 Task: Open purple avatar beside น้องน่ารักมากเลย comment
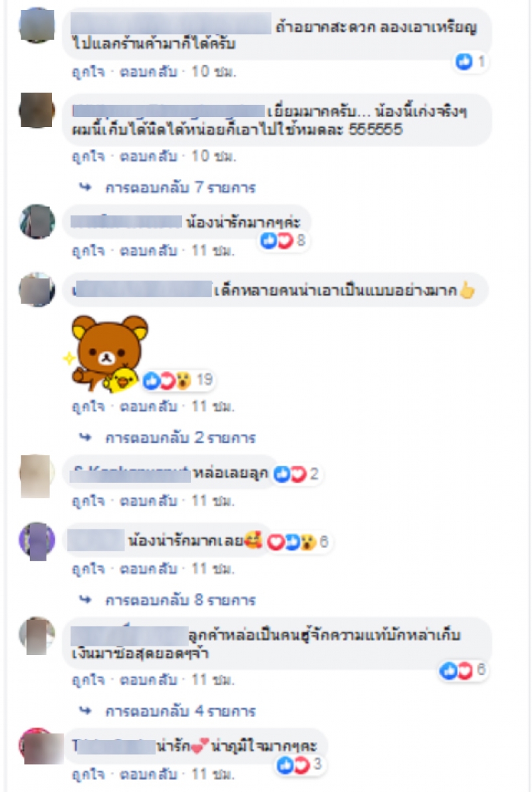click(x=37, y=541)
